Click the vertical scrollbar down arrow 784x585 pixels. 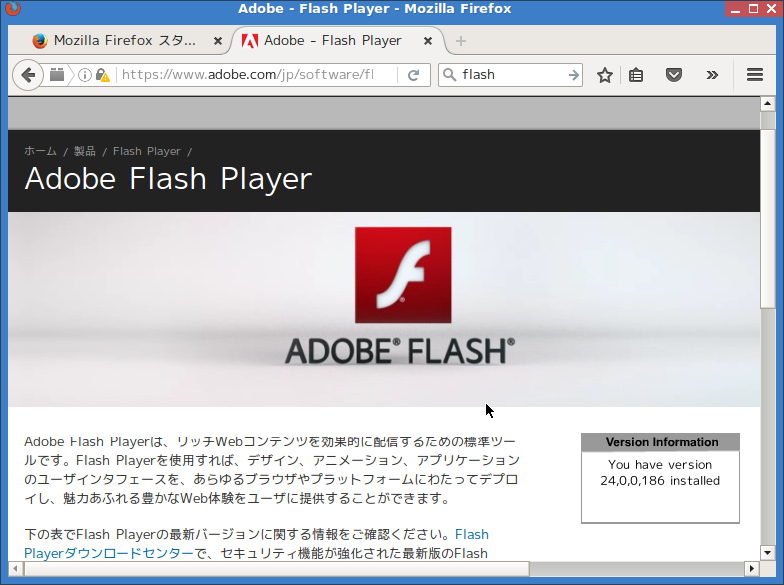pos(768,552)
